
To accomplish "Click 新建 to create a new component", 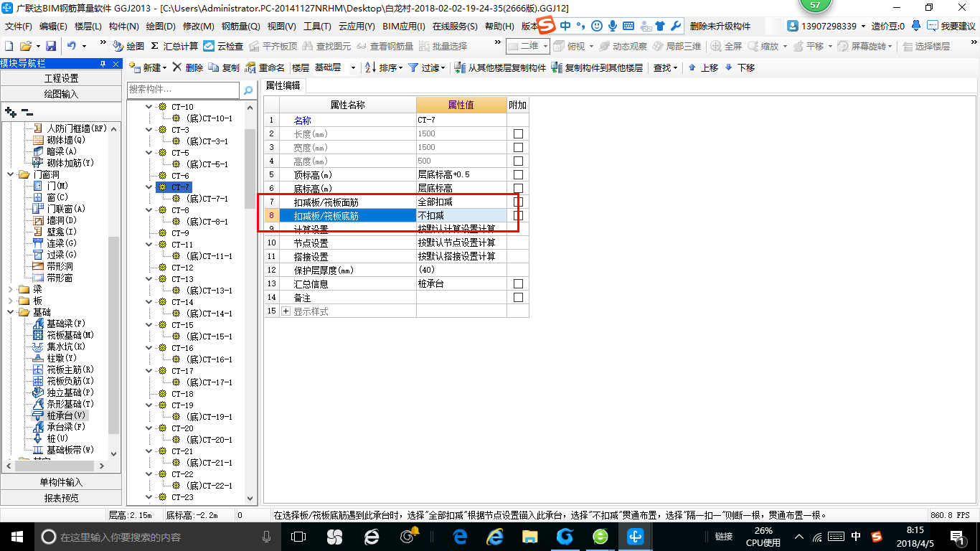I will click(147, 67).
